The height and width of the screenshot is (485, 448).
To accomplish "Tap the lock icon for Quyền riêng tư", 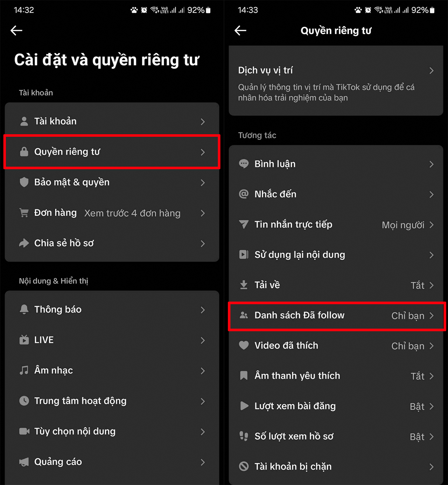I will [x=24, y=152].
